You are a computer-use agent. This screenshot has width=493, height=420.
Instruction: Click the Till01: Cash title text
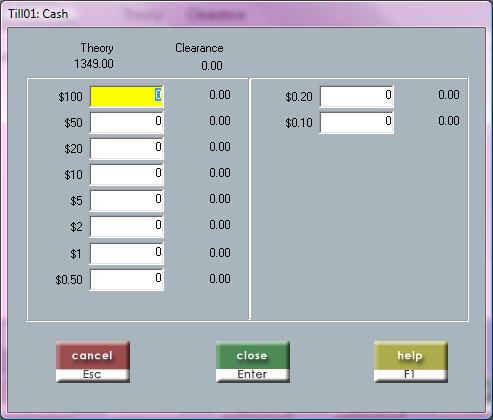pos(38,14)
